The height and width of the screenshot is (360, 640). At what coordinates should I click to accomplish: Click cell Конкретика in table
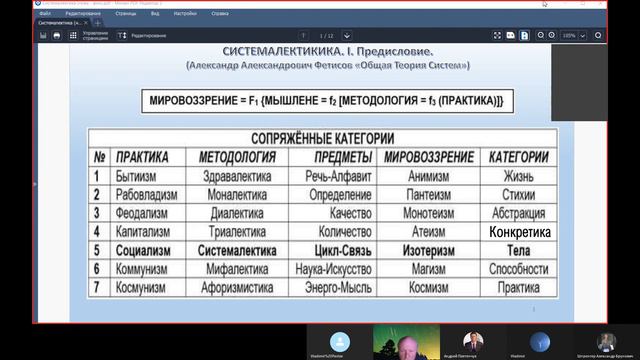(520, 232)
